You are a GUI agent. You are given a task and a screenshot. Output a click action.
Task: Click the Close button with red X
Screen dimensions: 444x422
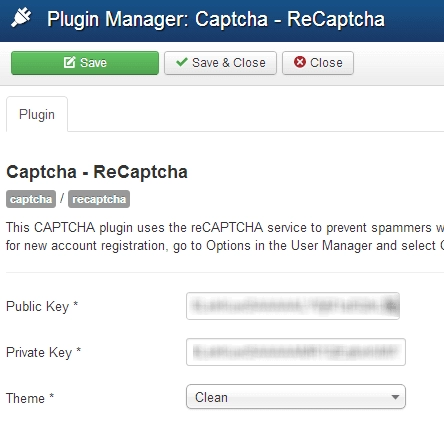[x=318, y=63]
